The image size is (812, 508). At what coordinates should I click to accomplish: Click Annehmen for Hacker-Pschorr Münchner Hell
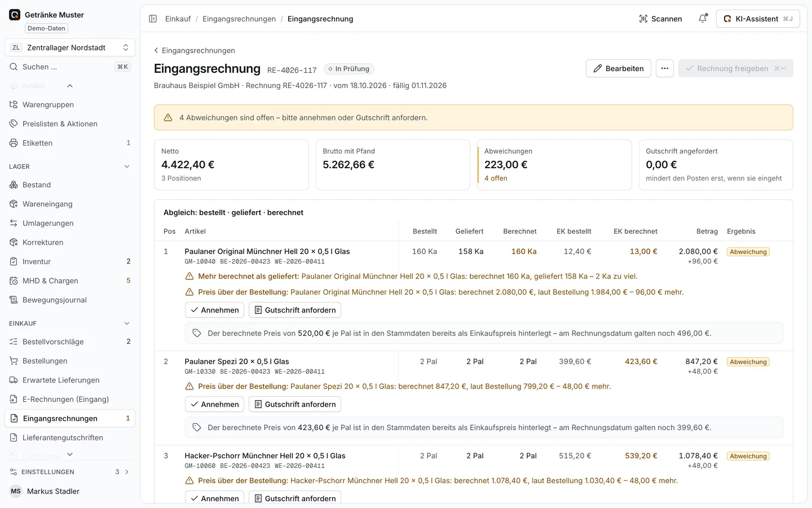pos(214,498)
